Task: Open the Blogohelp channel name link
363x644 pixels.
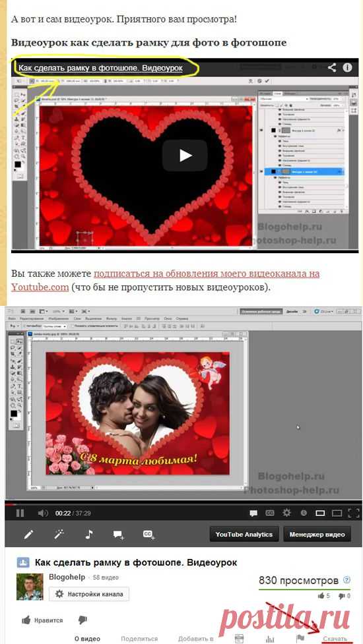Action: (67, 577)
